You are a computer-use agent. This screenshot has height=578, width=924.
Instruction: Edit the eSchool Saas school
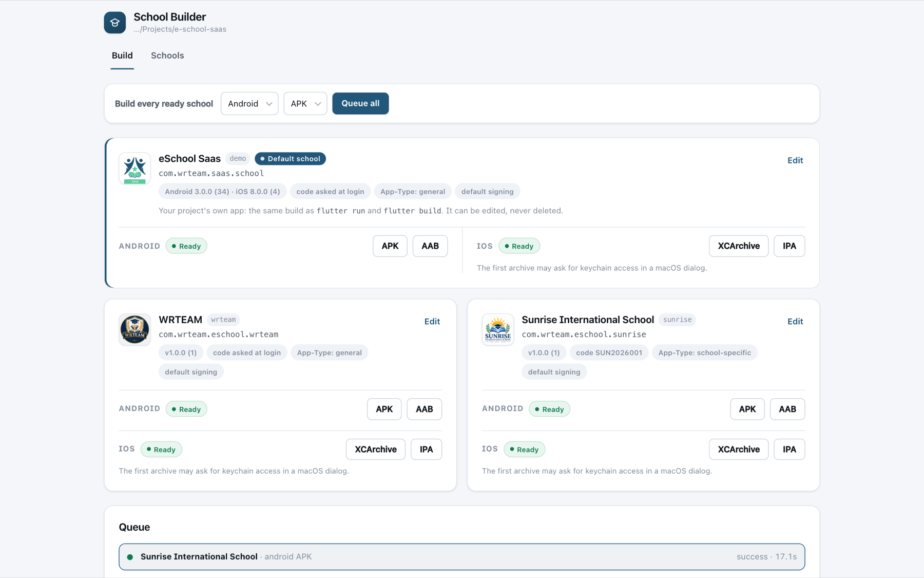795,160
